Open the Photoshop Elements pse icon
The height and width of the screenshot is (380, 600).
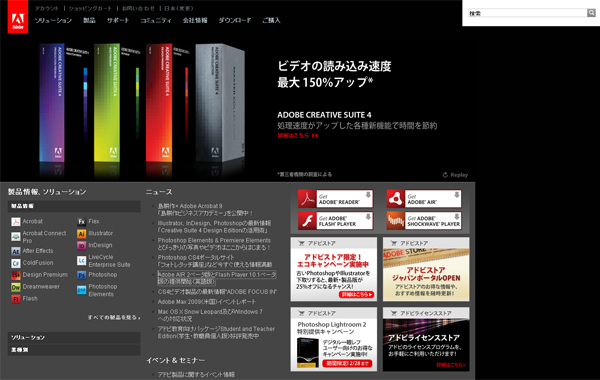click(x=82, y=290)
